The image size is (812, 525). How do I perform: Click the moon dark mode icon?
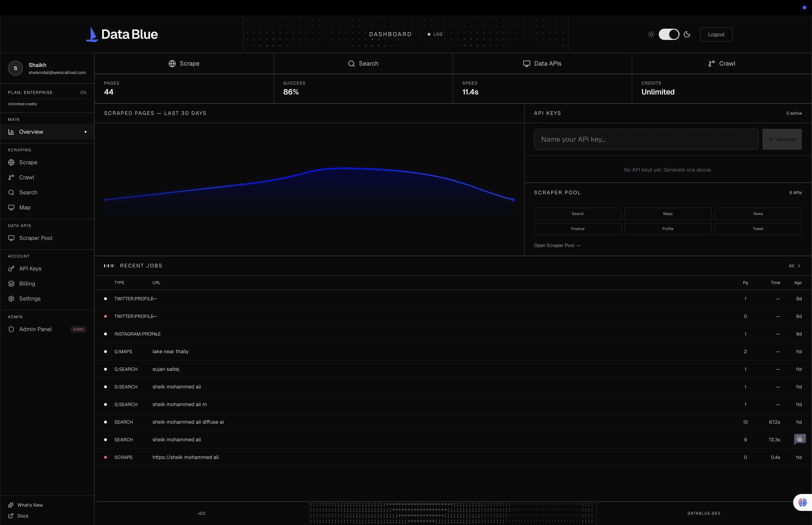point(687,35)
